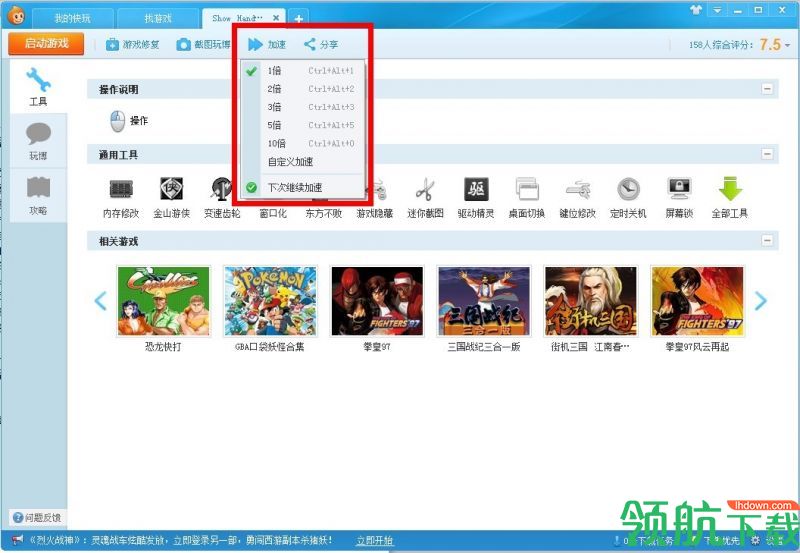Expand the 7.5 rating dropdown arrow
The image size is (800, 553).
point(788,45)
